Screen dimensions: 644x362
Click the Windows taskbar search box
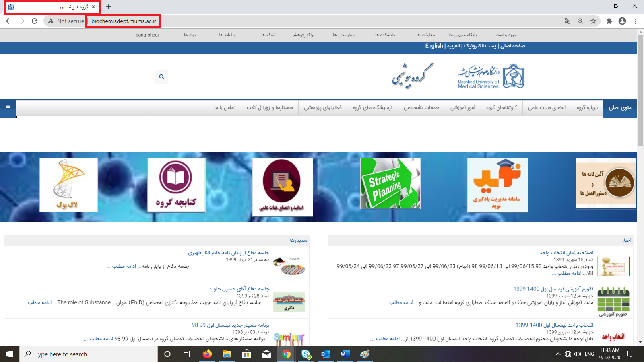tap(89, 354)
